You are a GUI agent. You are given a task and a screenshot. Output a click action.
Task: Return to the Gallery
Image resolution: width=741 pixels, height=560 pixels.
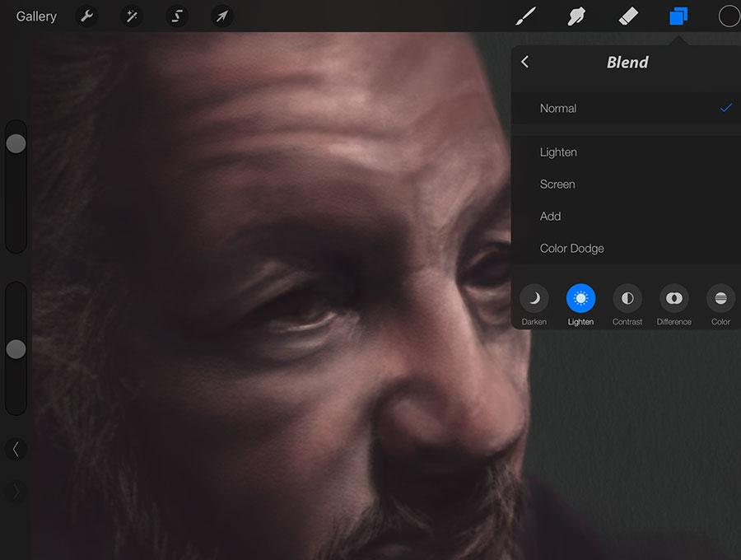click(35, 16)
